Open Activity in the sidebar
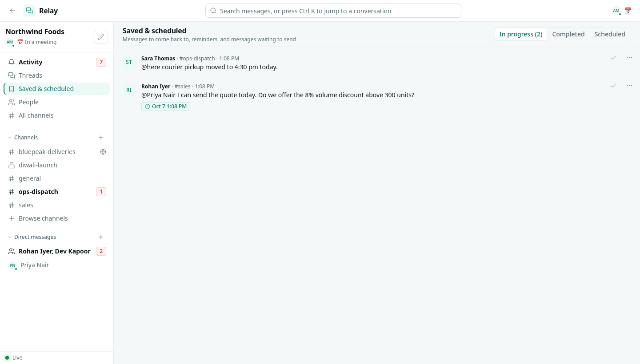The width and height of the screenshot is (640, 364). pyautogui.click(x=57, y=62)
